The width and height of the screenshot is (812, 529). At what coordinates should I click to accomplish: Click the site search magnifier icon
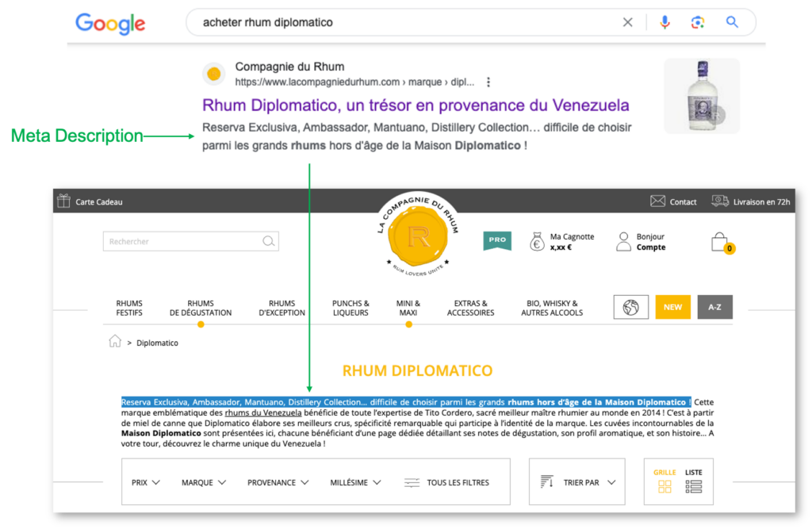pyautogui.click(x=268, y=241)
